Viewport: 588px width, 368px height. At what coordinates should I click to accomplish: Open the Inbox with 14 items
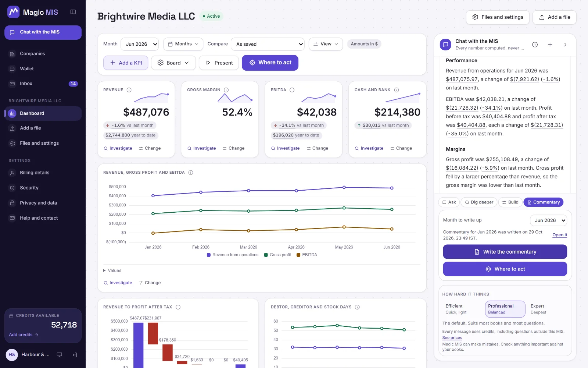43,84
